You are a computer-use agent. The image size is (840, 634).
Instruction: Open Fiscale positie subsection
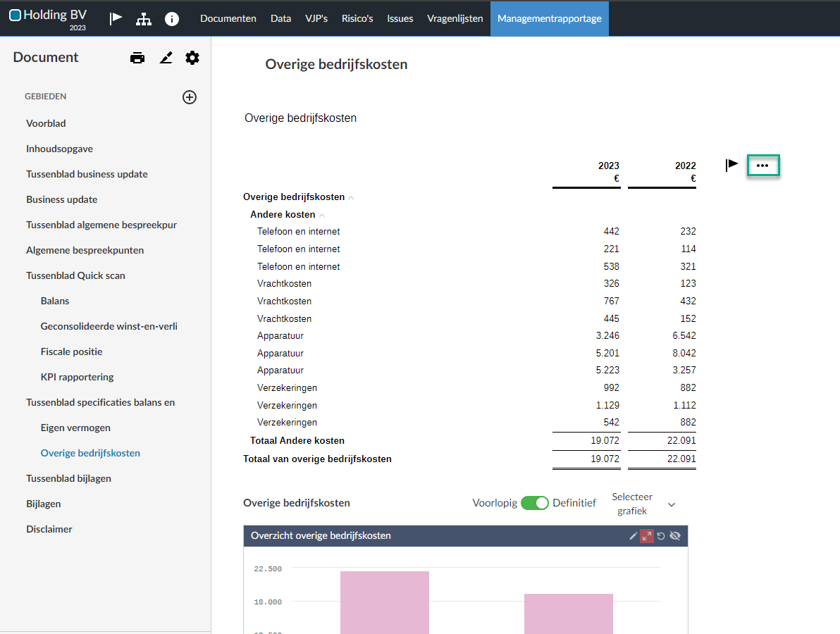coord(71,352)
